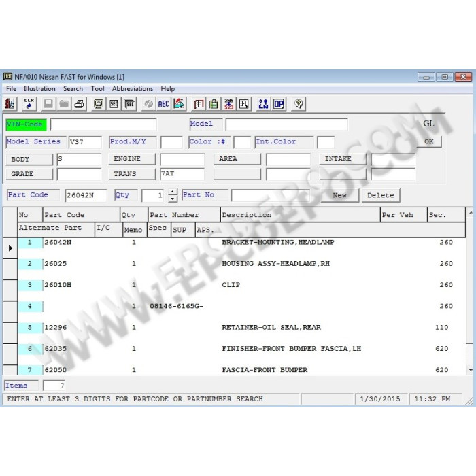
Task: Click the Part Number column header
Action: (184, 215)
